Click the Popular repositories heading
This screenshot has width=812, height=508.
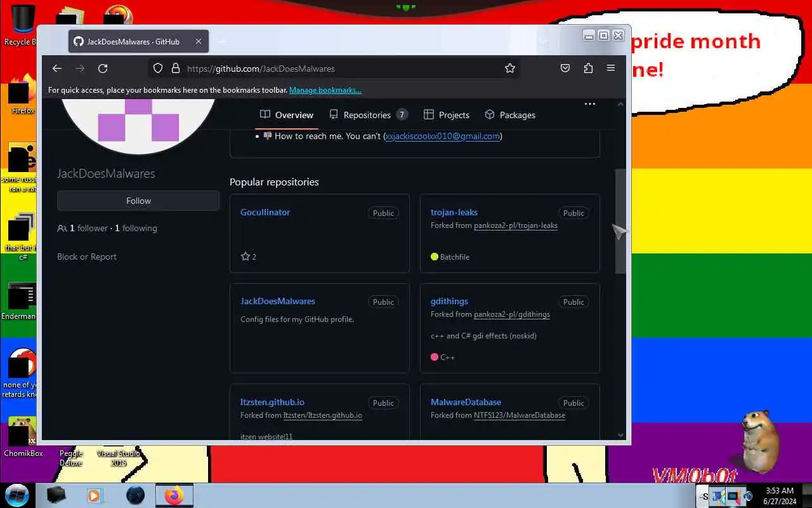pos(274,182)
